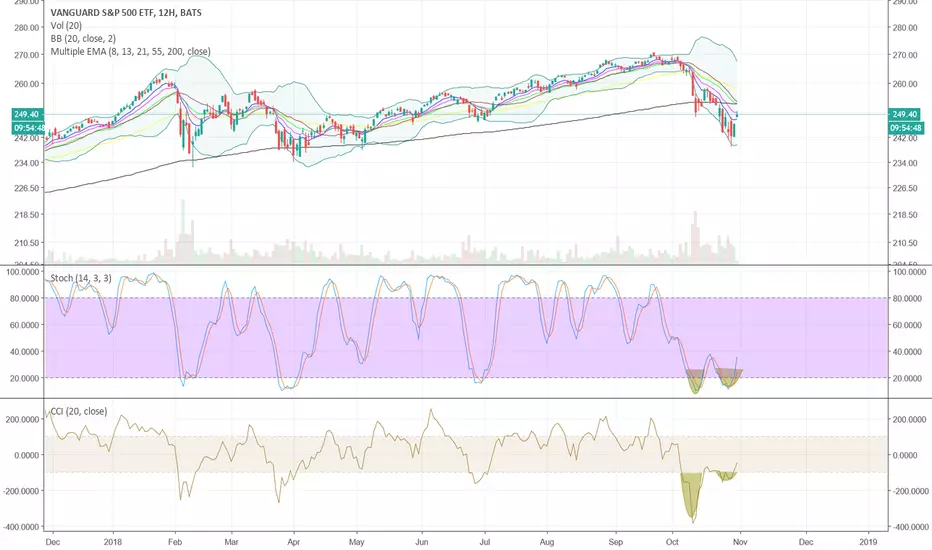Click the Jul label on time axis

pos(484,542)
